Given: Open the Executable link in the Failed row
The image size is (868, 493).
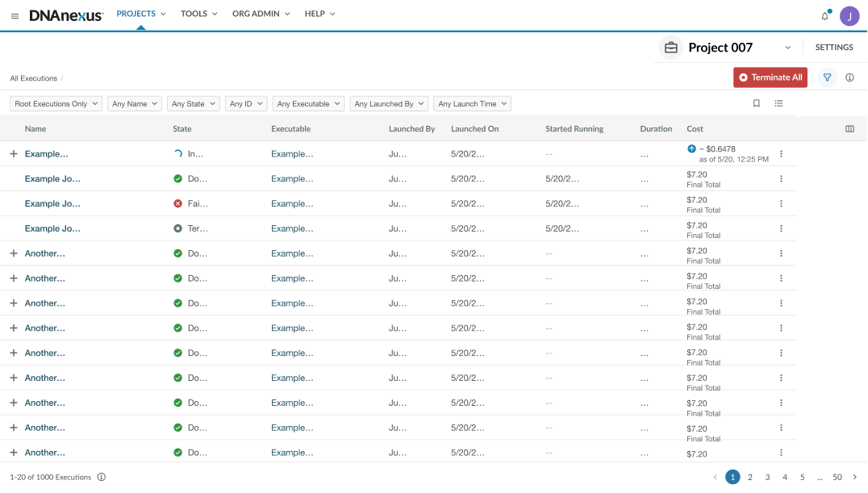Looking at the screenshot, I should (x=292, y=204).
